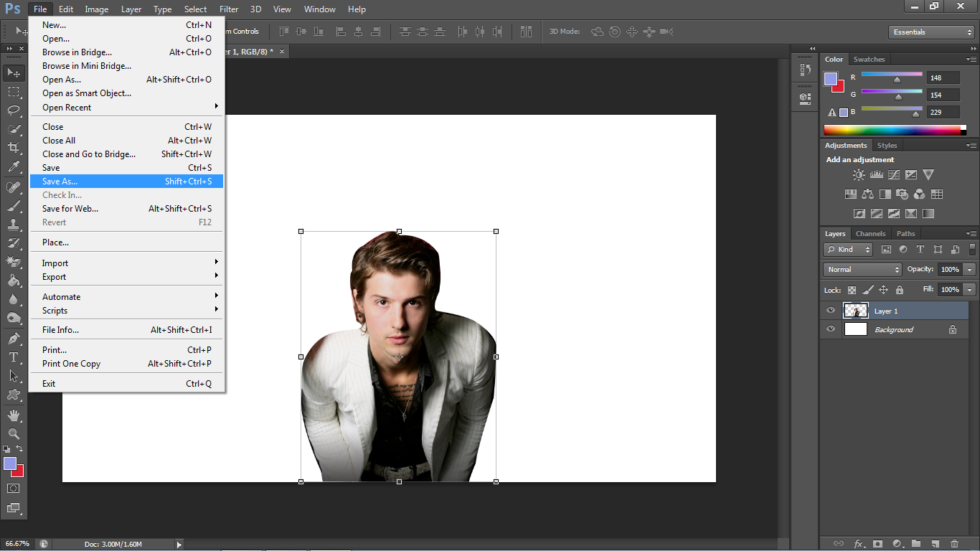Switch to the Channels tab
The width and height of the screenshot is (980, 551).
click(870, 234)
